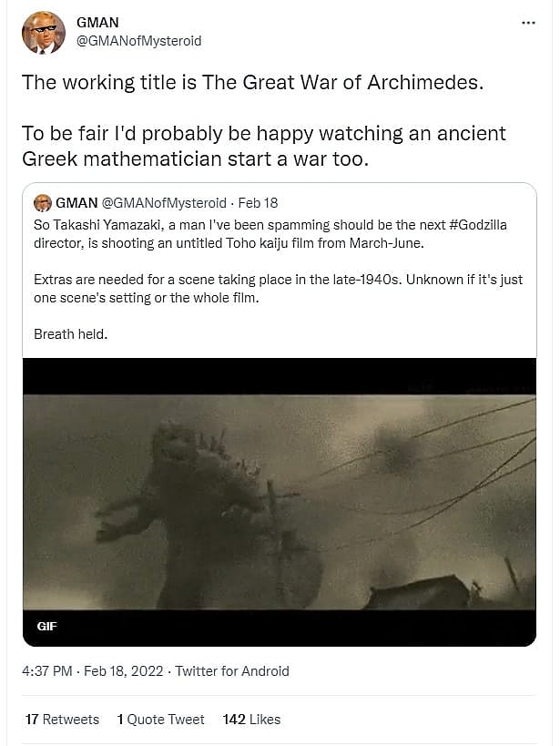Image resolution: width=560 pixels, height=746 pixels.
Task: Open quoted tweet's @GMANofMysteroid handle
Action: 164,203
